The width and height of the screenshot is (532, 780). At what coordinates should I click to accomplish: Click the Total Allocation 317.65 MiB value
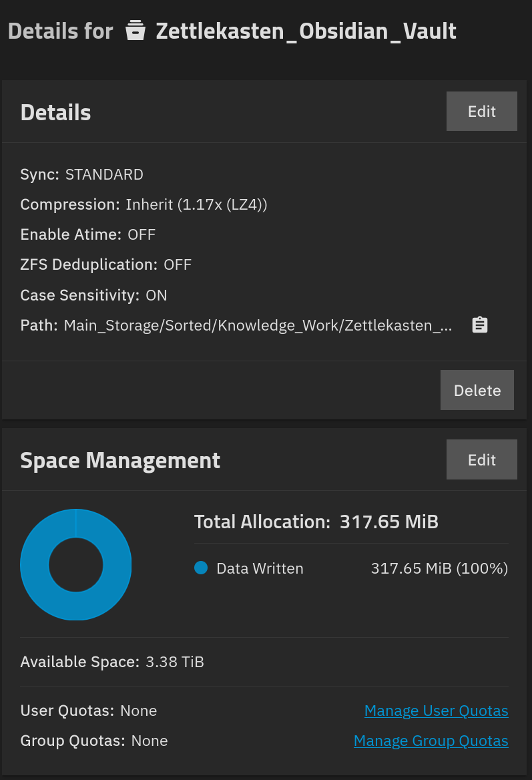(x=388, y=522)
